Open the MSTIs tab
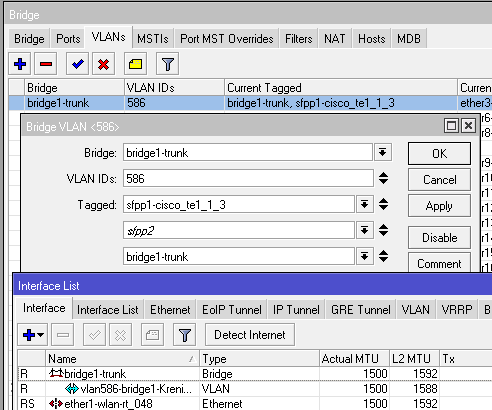 tap(153, 39)
